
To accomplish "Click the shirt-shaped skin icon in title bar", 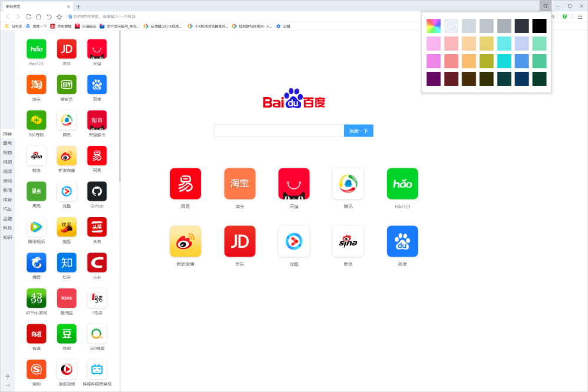I will click(x=545, y=6).
